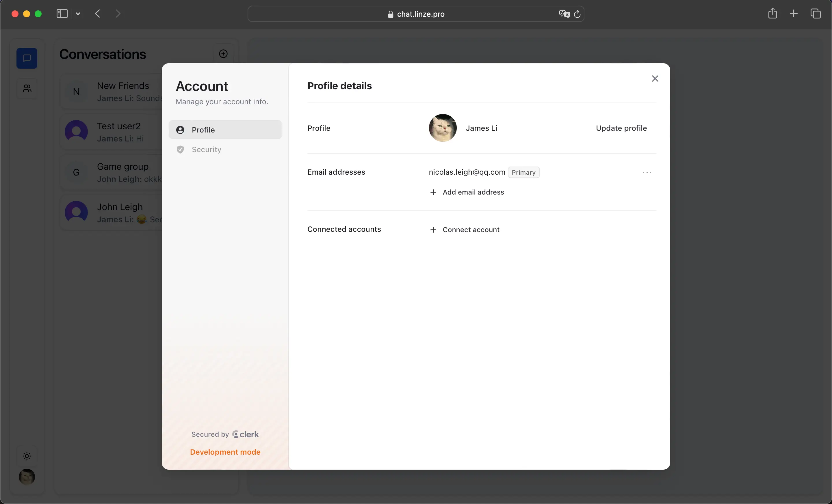
Task: Show Safari tab overview icon
Action: [815, 14]
